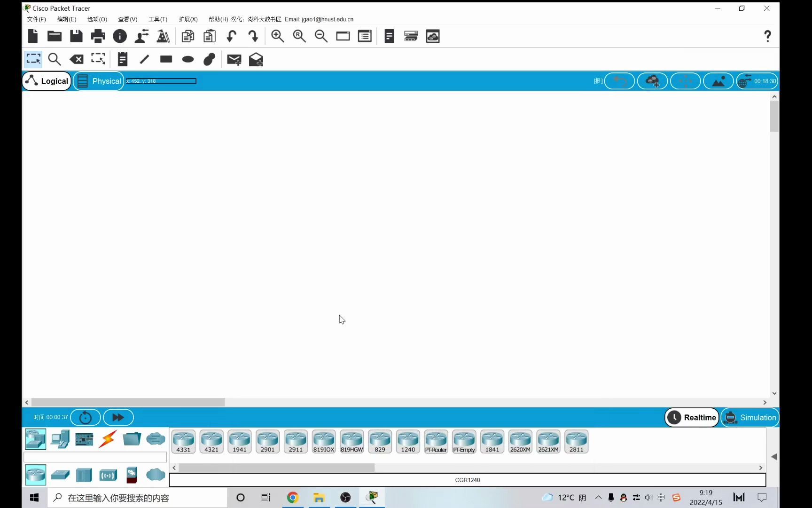Select the Network Devices category icon

36,439
